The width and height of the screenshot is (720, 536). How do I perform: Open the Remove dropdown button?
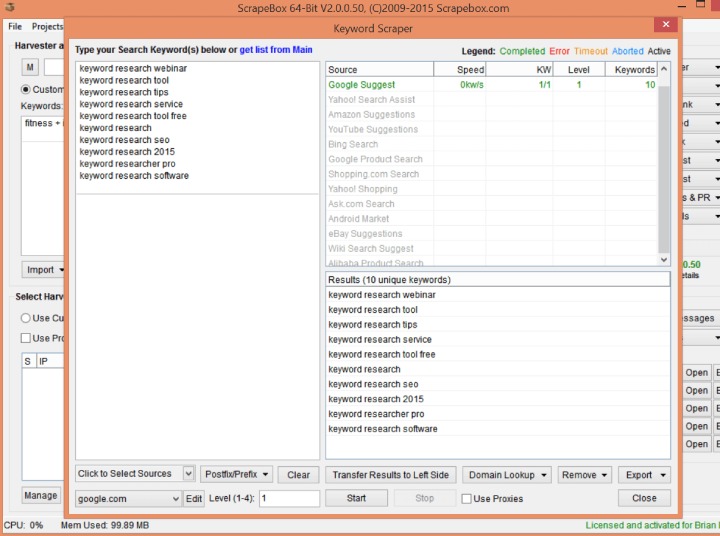pyautogui.click(x=585, y=475)
